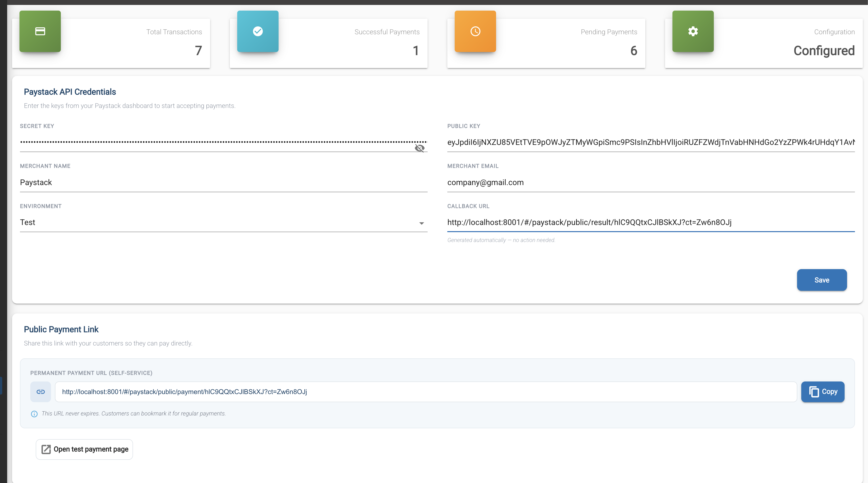
Task: Click 'Share this link with your customers' text
Action: pyautogui.click(x=108, y=343)
